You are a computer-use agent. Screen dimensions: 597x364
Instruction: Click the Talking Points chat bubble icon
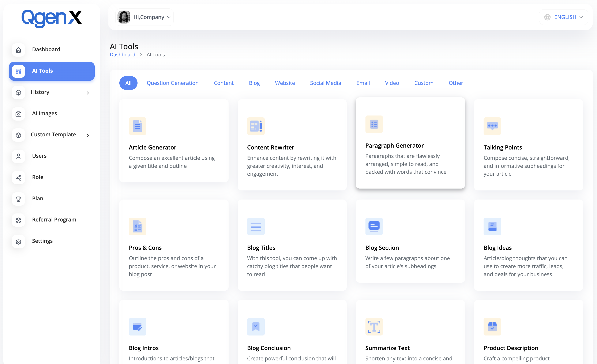click(492, 126)
